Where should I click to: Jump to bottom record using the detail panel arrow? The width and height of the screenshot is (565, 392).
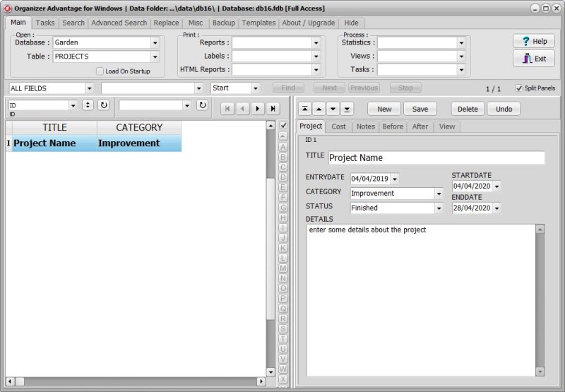(x=347, y=109)
